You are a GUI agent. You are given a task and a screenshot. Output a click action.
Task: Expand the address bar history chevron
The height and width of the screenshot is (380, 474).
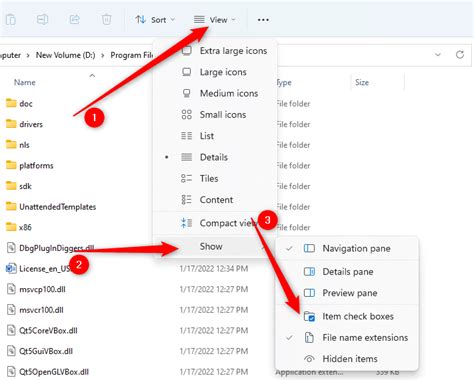tap(438, 55)
